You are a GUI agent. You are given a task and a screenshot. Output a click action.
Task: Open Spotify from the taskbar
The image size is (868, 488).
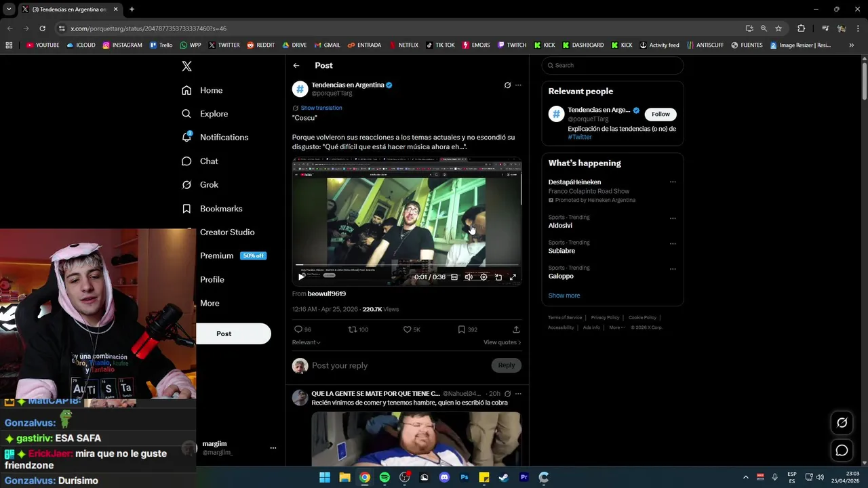click(384, 477)
